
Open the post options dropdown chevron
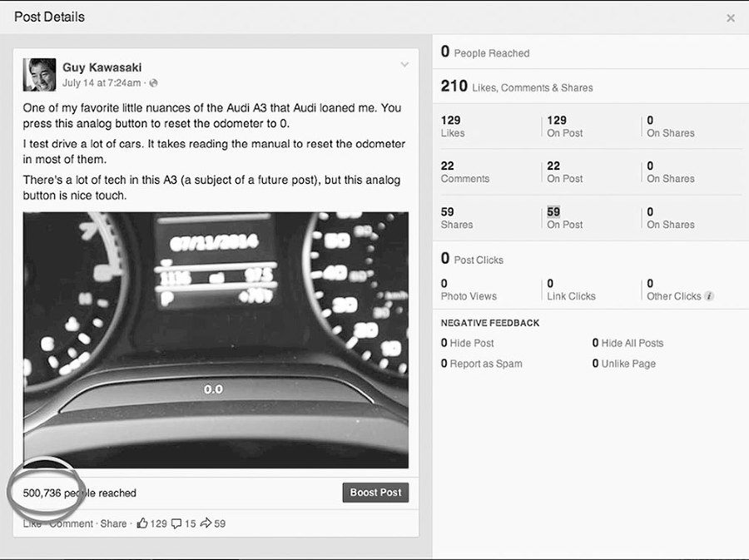(x=404, y=65)
